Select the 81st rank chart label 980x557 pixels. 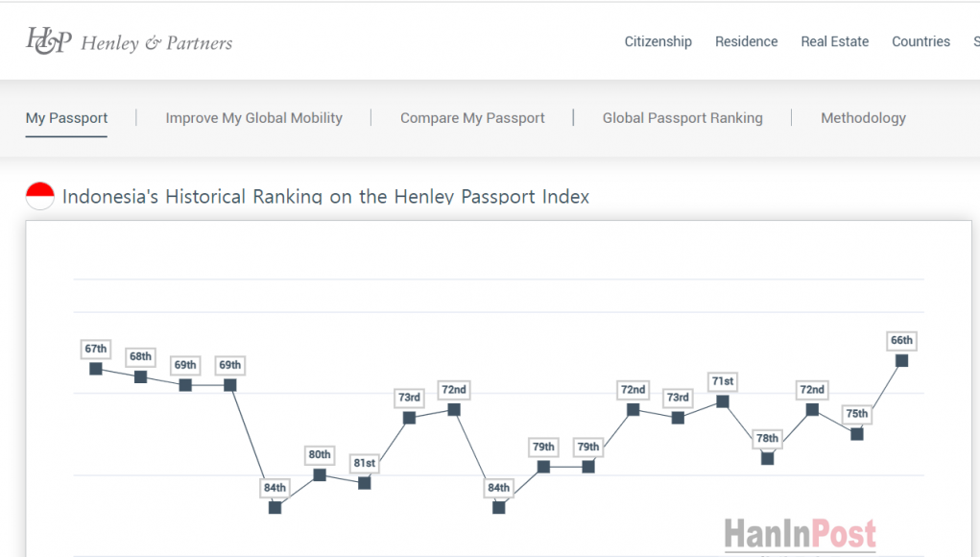click(x=365, y=463)
